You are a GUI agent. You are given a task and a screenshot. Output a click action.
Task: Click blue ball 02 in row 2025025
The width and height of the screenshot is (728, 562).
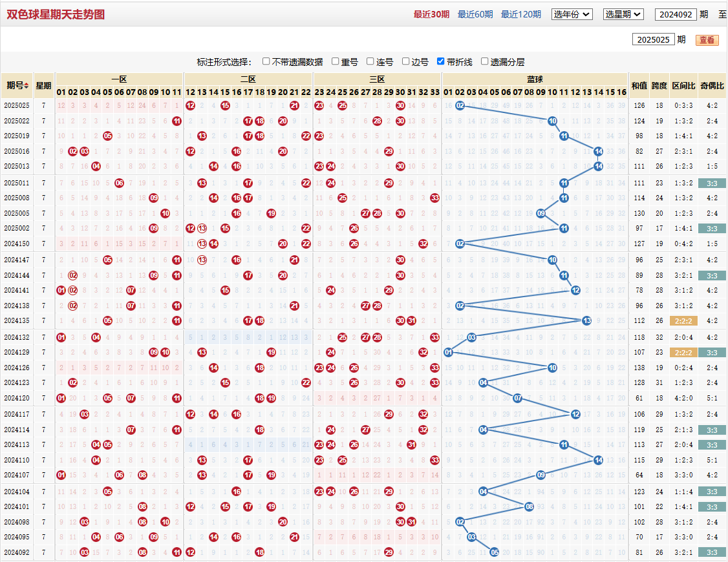(460, 106)
